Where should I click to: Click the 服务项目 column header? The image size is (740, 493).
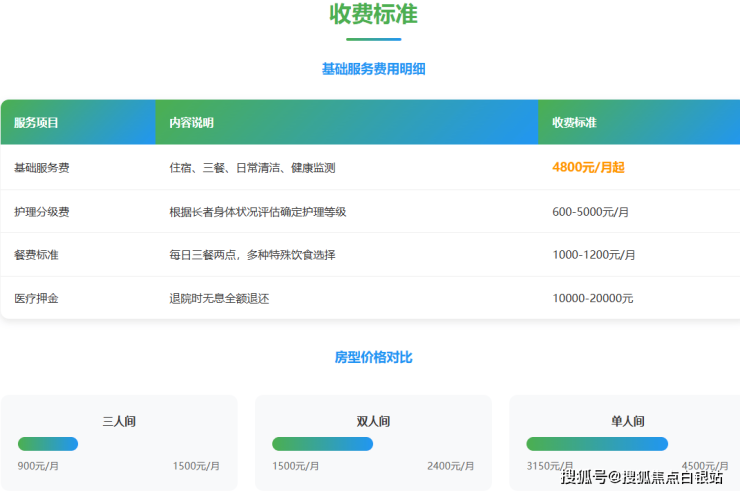pyautogui.click(x=36, y=123)
